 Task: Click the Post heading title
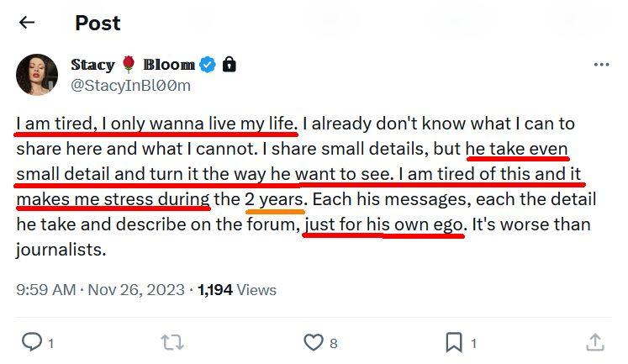pos(98,23)
